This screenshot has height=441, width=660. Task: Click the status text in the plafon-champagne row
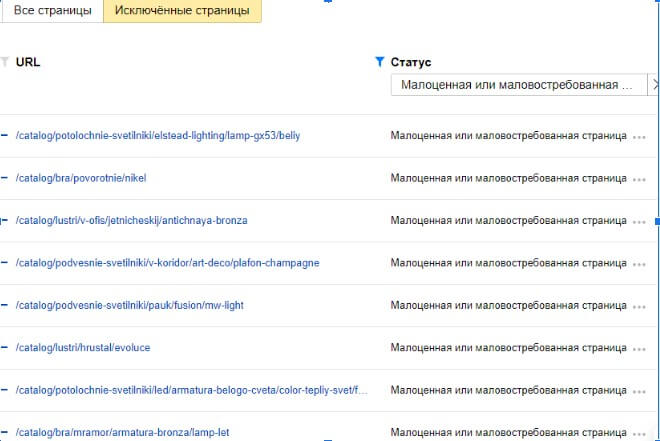click(x=508, y=263)
